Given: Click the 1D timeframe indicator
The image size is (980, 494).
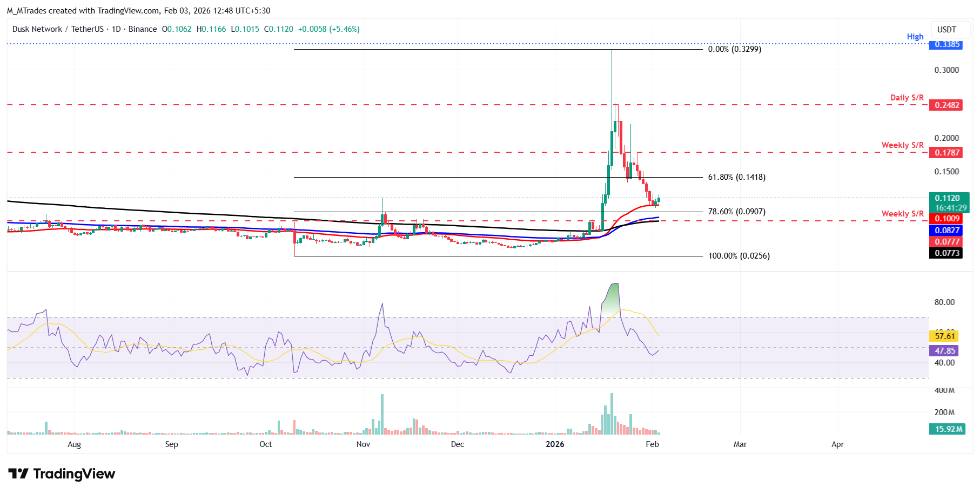Looking at the screenshot, I should click(x=117, y=29).
